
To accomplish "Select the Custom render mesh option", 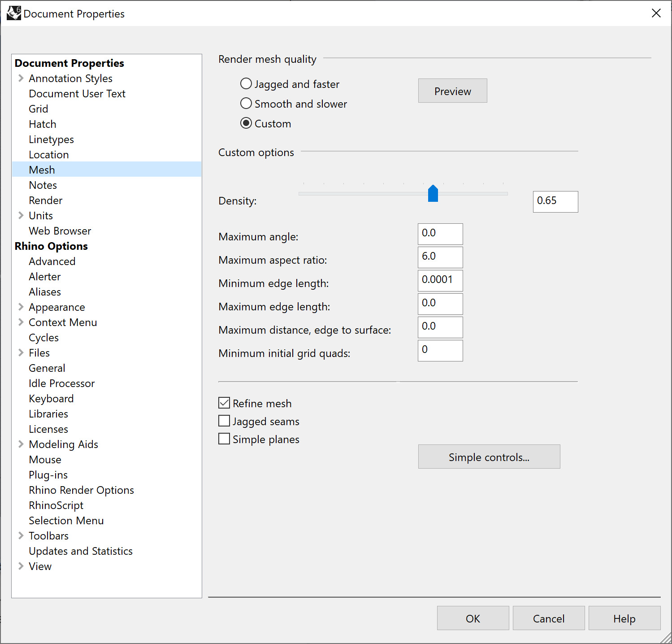I will 246,123.
